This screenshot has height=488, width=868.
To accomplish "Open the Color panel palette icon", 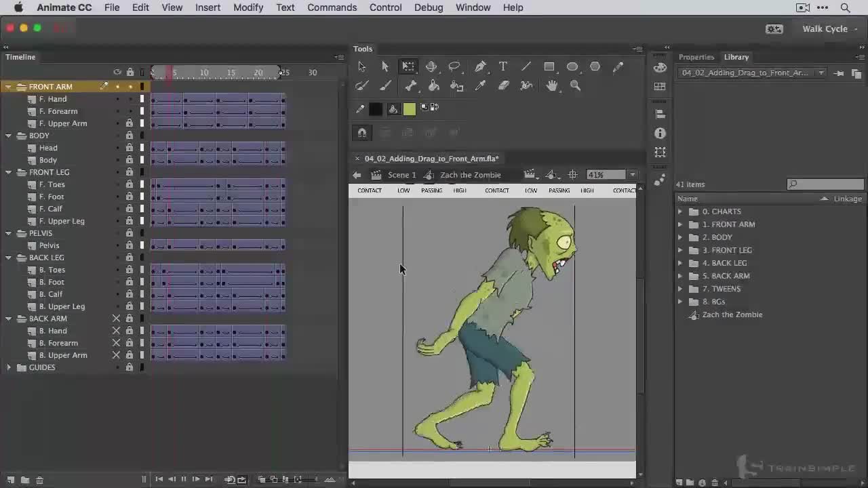I will click(660, 67).
